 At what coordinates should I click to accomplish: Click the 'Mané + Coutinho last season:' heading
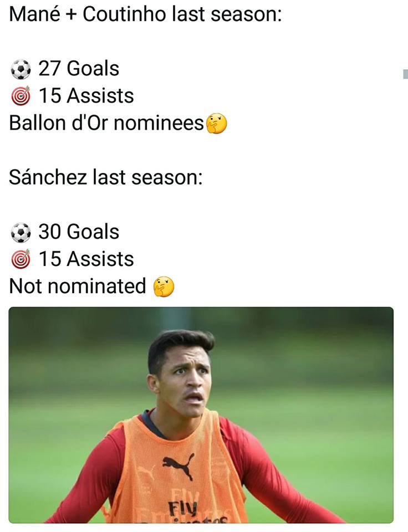146,14
